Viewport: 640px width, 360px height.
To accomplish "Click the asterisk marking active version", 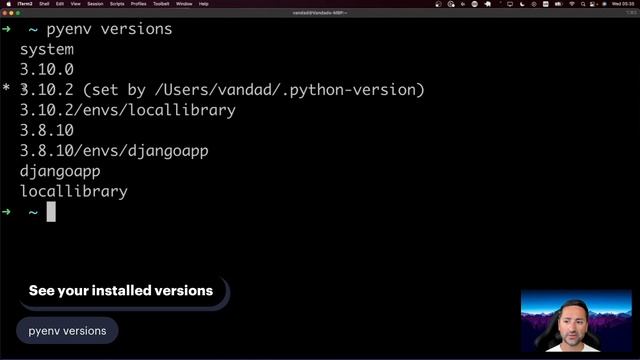I will [x=6, y=87].
